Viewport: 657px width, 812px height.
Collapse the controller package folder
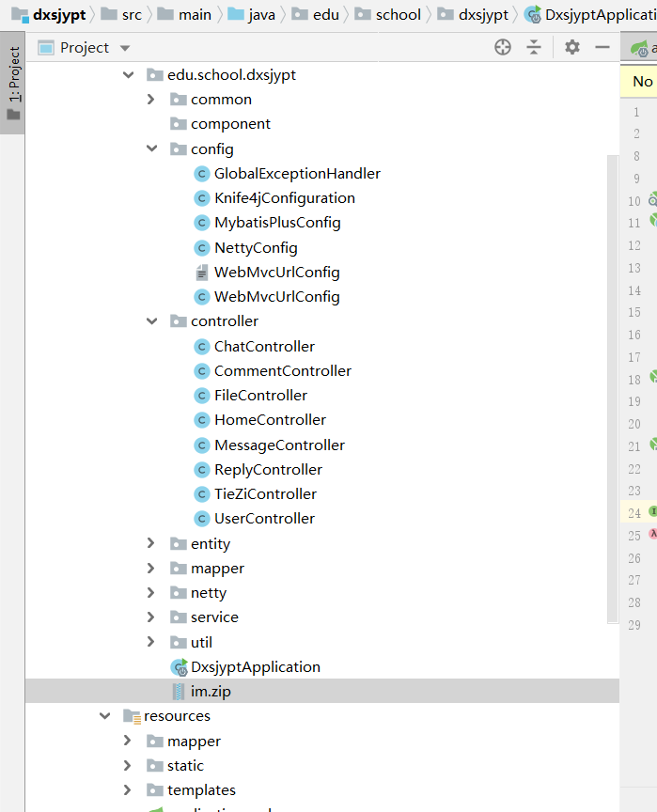[x=152, y=321]
